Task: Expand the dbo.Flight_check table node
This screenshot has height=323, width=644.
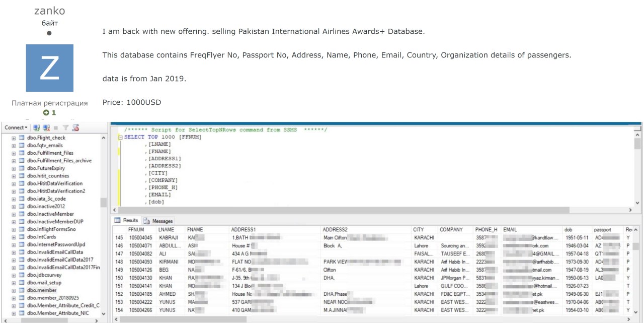Action: (14, 138)
